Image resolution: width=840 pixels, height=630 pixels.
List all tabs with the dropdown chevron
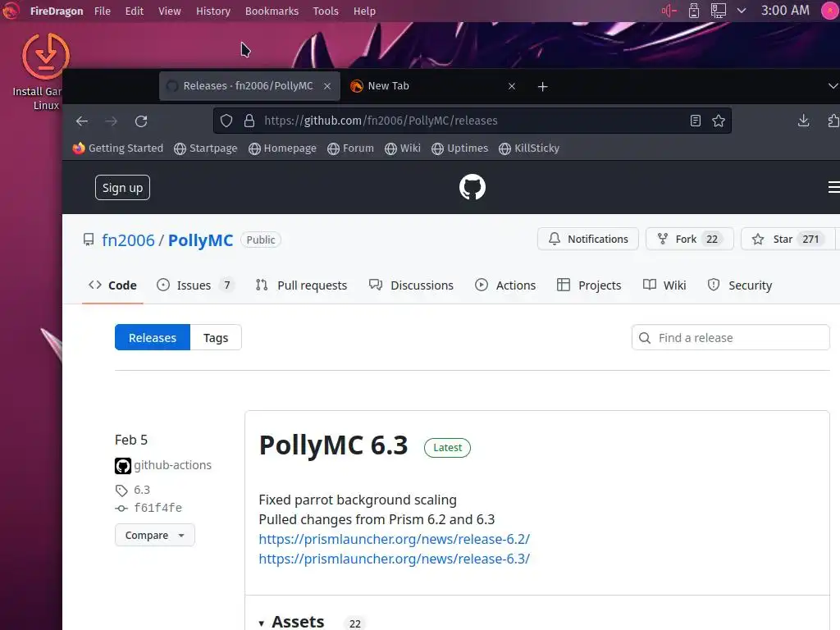(x=833, y=86)
